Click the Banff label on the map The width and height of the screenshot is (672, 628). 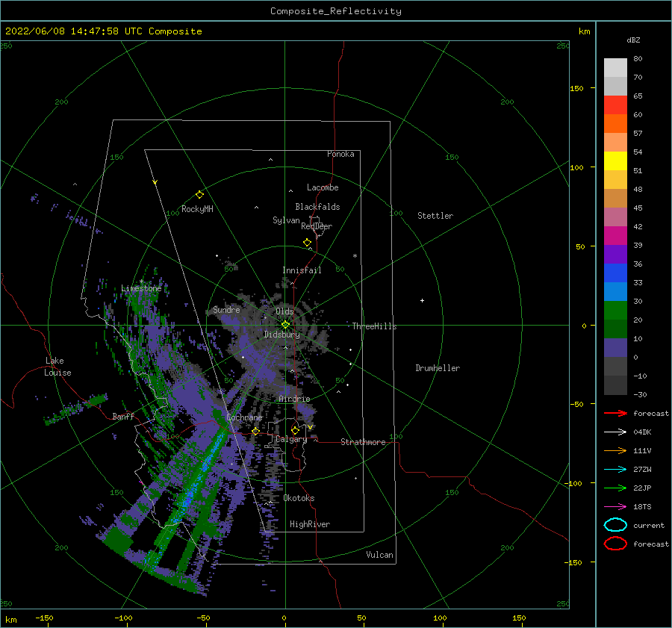coord(123,416)
